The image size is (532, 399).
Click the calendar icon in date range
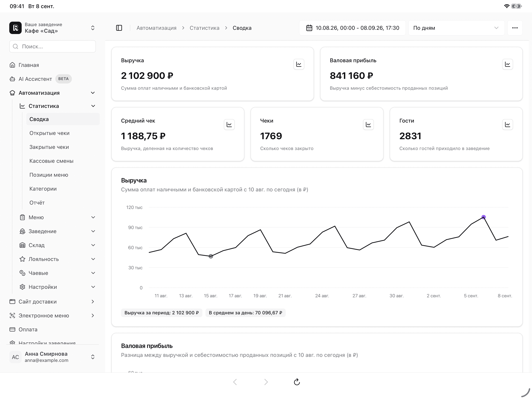point(309,28)
